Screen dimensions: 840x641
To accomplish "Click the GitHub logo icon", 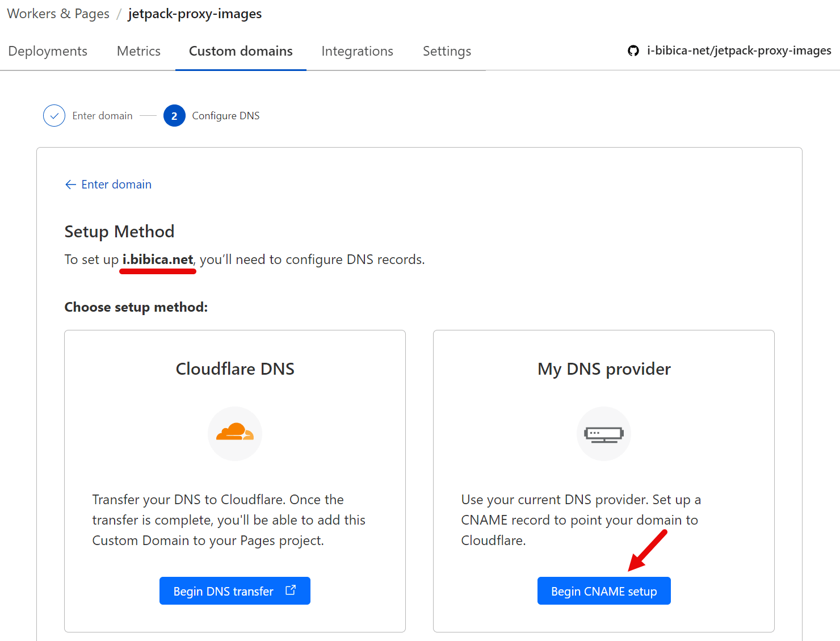I will coord(633,51).
